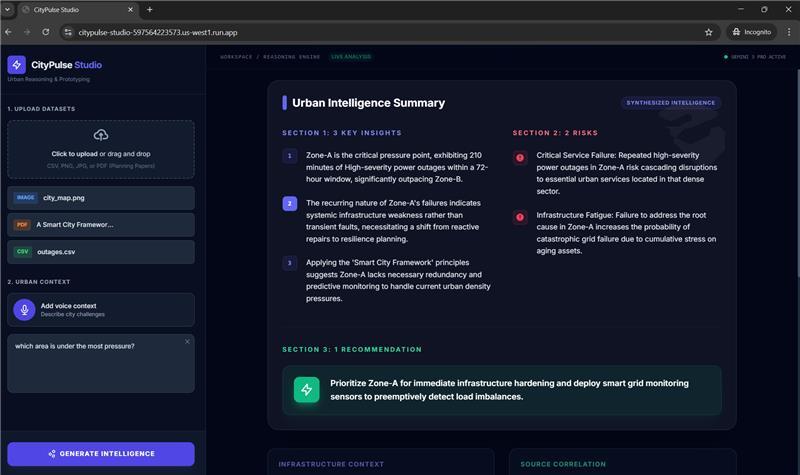Click the CityPulse Studio lightning logo
800x475 pixels.
[x=16, y=65]
